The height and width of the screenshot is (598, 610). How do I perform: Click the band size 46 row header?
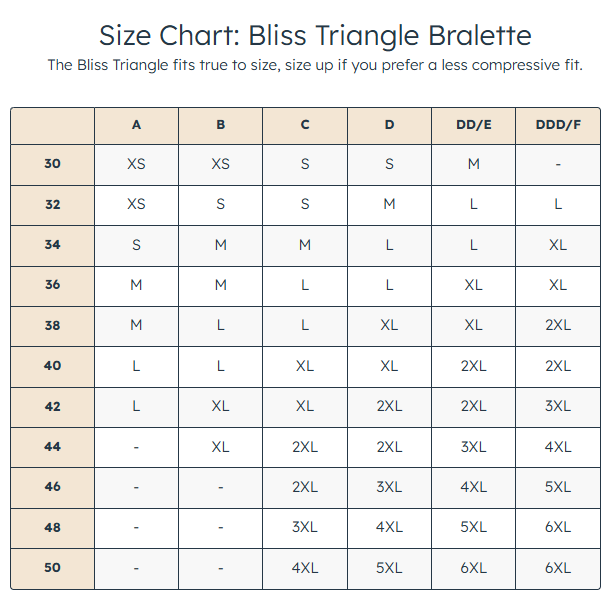53,487
